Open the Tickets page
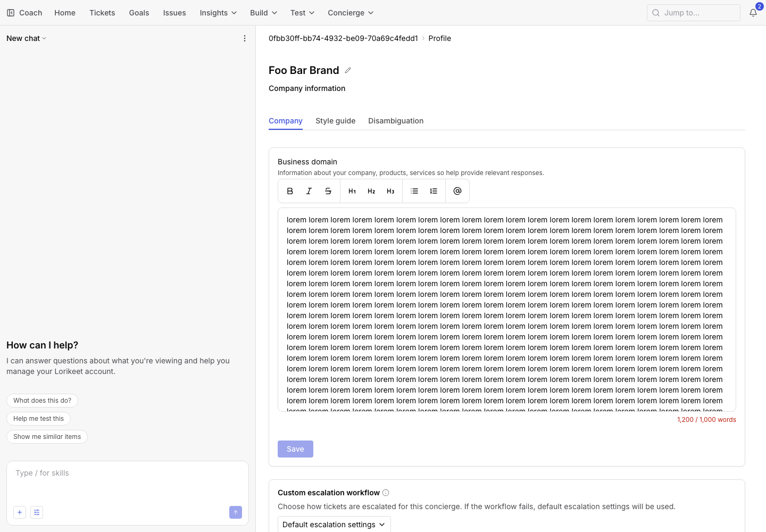The height and width of the screenshot is (532, 766). (x=102, y=13)
